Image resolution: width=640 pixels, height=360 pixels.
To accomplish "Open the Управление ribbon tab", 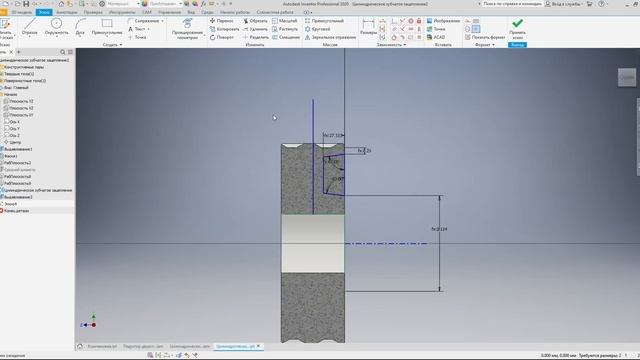I will pos(169,12).
